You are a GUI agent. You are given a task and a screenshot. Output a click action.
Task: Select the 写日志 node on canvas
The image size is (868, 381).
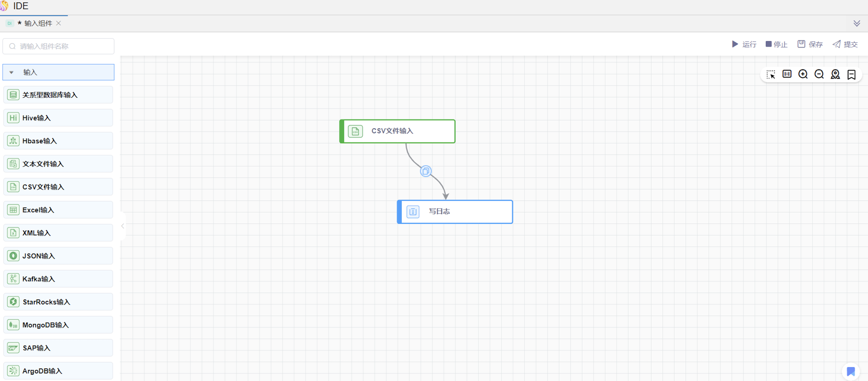[455, 212]
